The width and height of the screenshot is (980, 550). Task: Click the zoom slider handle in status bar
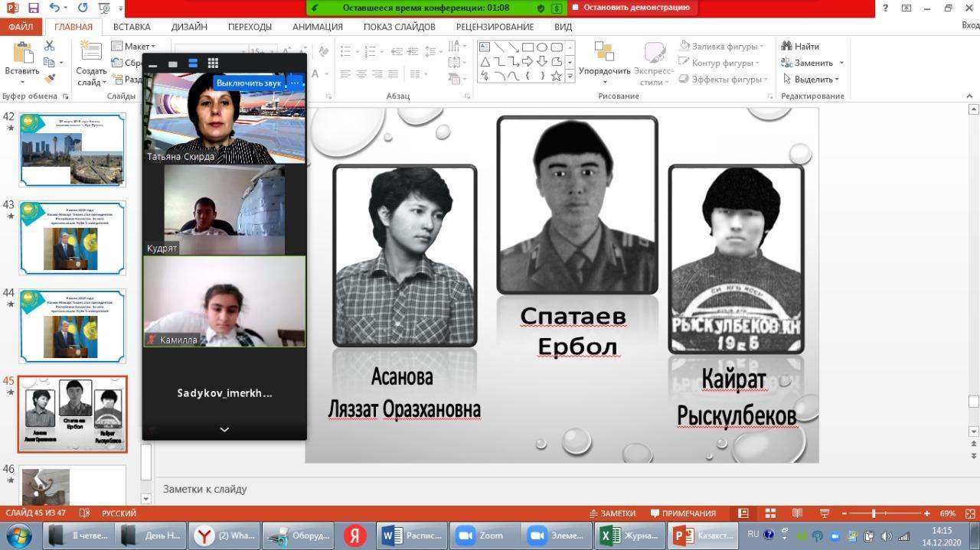(x=874, y=513)
